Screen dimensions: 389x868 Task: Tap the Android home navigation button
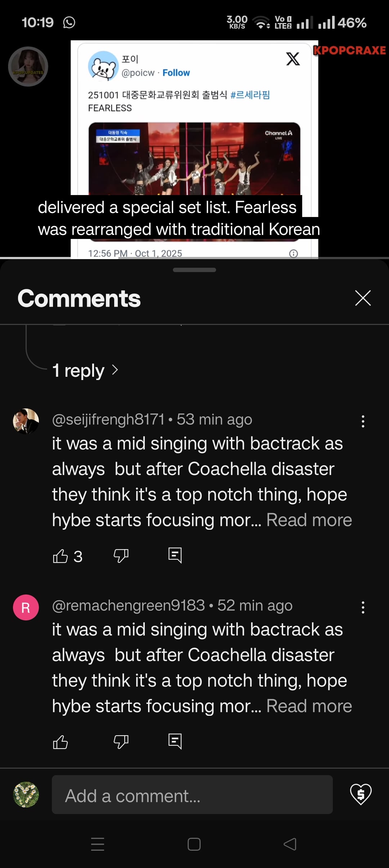(194, 844)
